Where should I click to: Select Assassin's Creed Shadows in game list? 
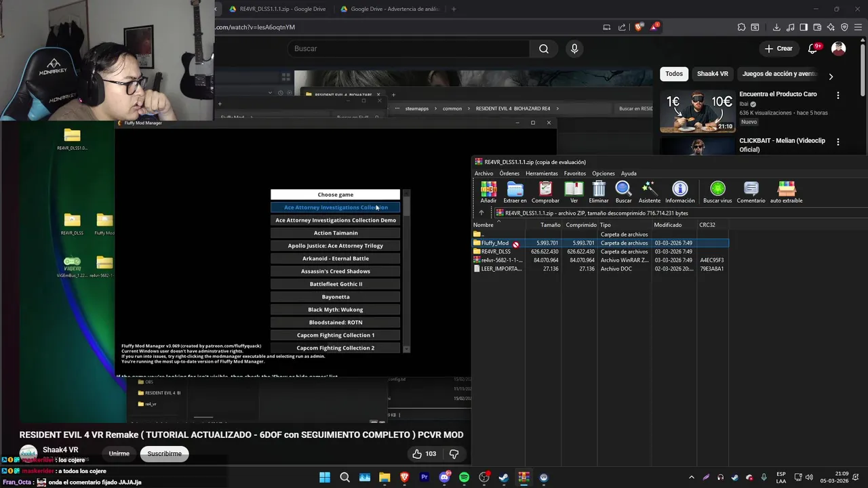(x=336, y=271)
